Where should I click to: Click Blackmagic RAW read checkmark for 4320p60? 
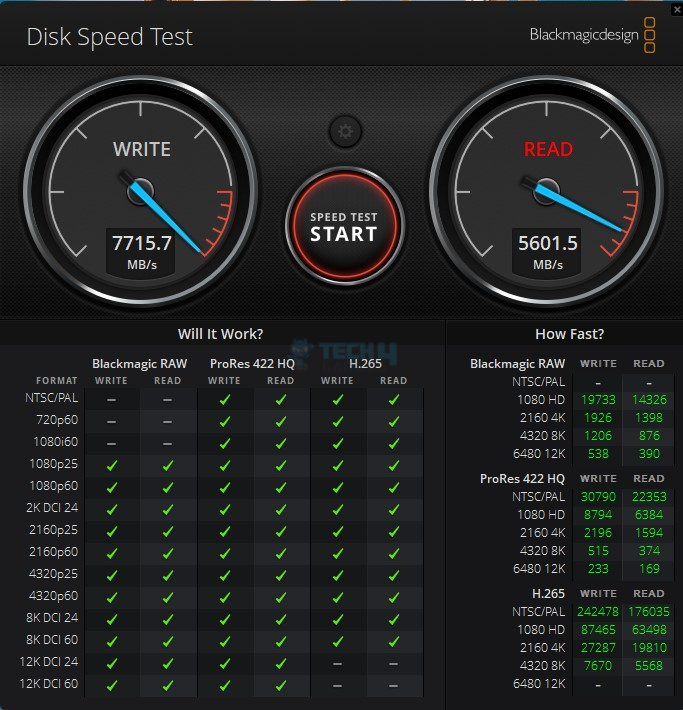pyautogui.click(x=168, y=597)
